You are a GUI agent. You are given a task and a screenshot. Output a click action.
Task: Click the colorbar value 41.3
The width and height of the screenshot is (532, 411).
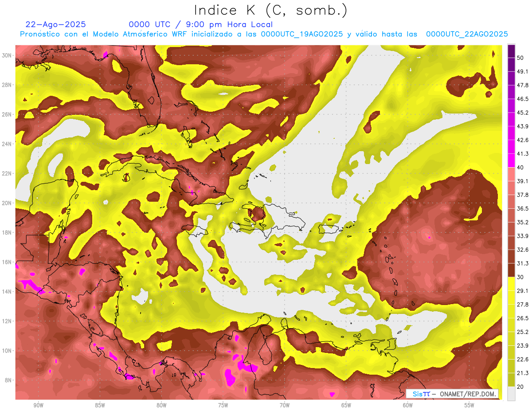click(x=522, y=154)
